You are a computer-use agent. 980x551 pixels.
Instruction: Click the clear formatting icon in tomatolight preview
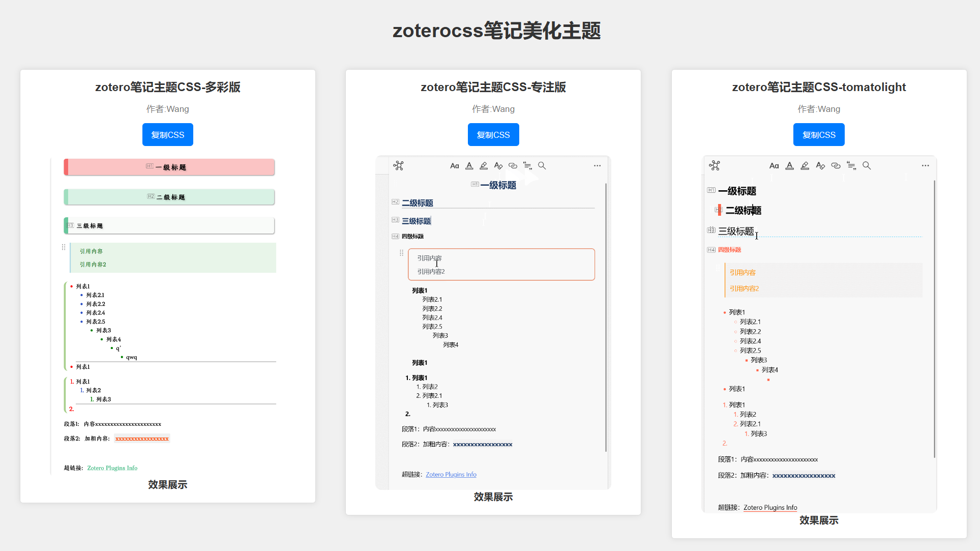pos(820,166)
